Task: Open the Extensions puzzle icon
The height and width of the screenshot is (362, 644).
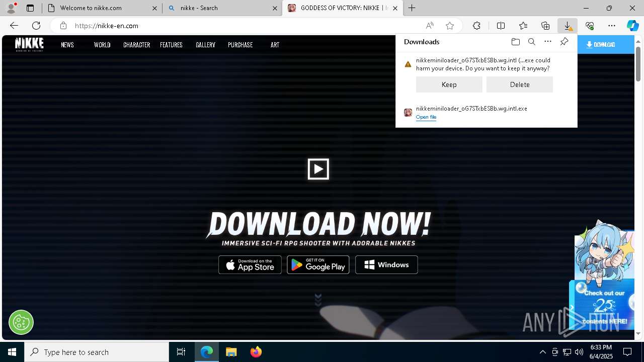Action: 476,26
